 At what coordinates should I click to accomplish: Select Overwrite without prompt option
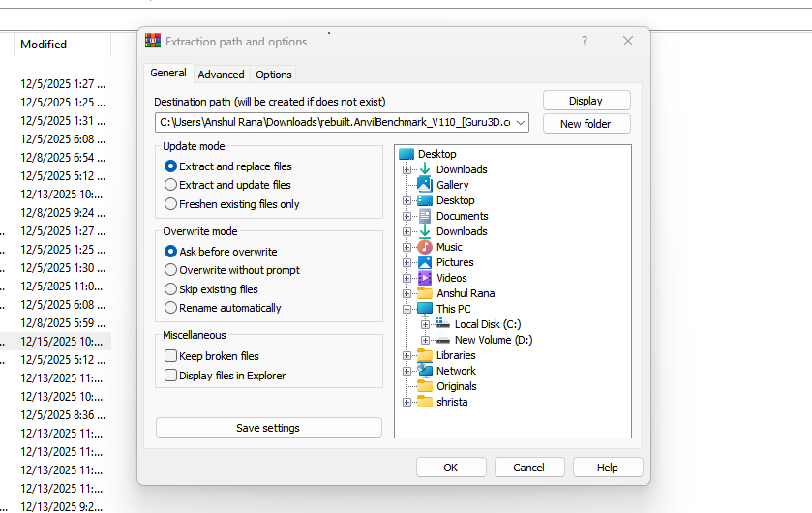click(x=170, y=270)
